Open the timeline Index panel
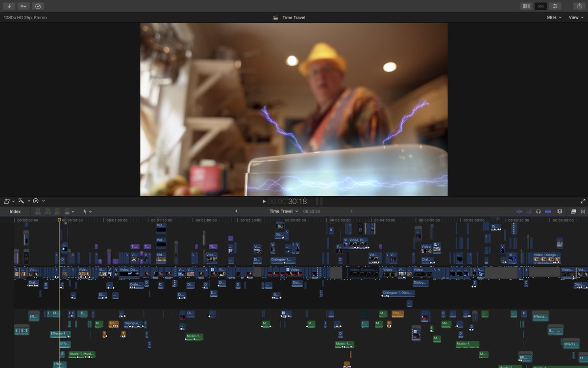The image size is (588, 368). click(x=15, y=211)
